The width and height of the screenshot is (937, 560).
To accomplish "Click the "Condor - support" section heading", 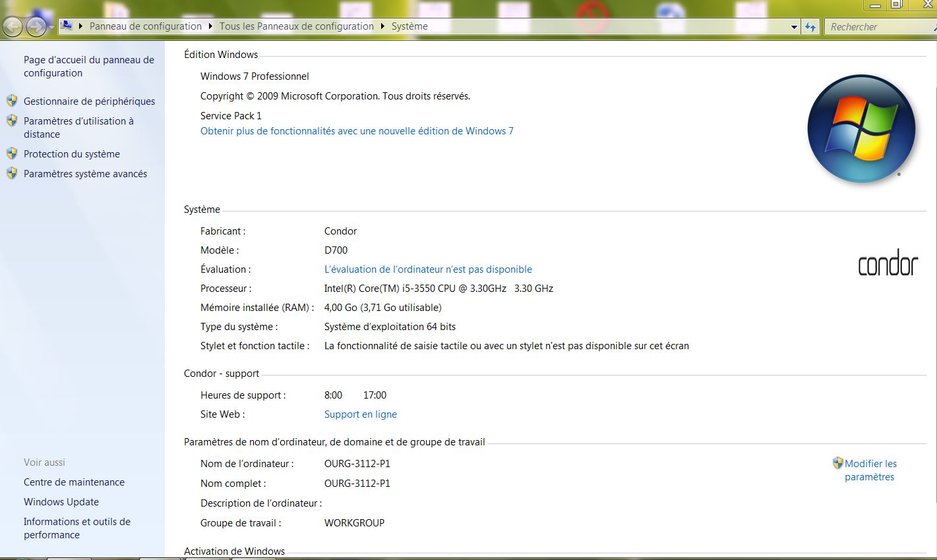I will click(x=222, y=374).
